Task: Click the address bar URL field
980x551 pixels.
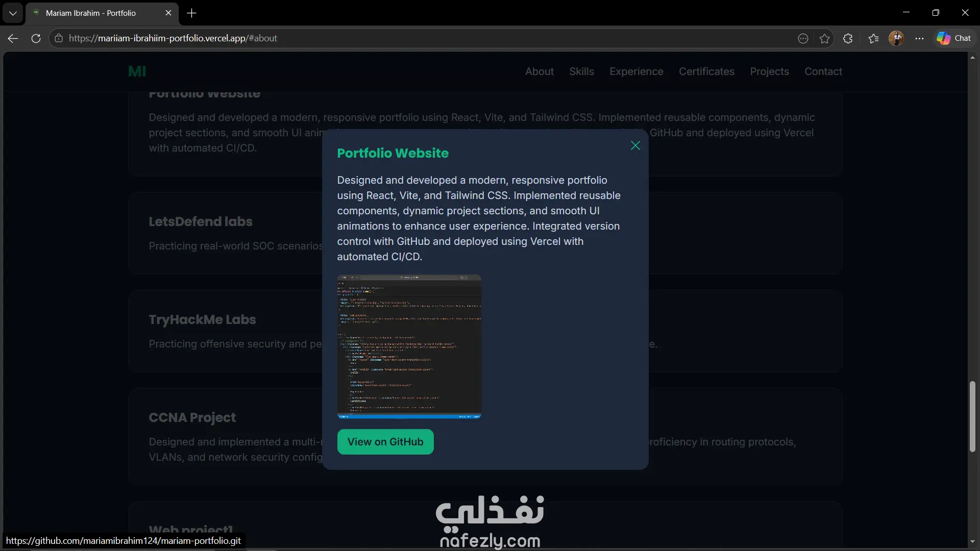Action: [x=408, y=38]
